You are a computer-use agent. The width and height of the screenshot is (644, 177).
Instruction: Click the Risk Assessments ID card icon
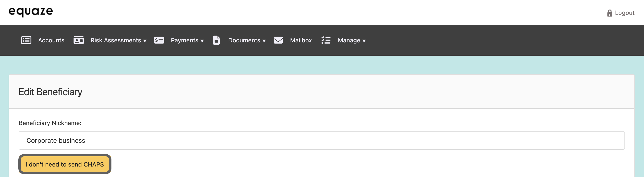(78, 40)
